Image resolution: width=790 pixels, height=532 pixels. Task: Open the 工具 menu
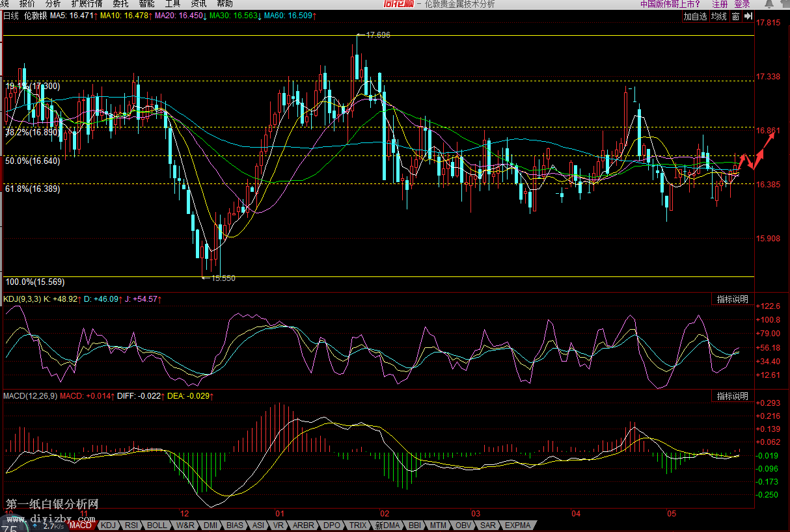[172, 4]
